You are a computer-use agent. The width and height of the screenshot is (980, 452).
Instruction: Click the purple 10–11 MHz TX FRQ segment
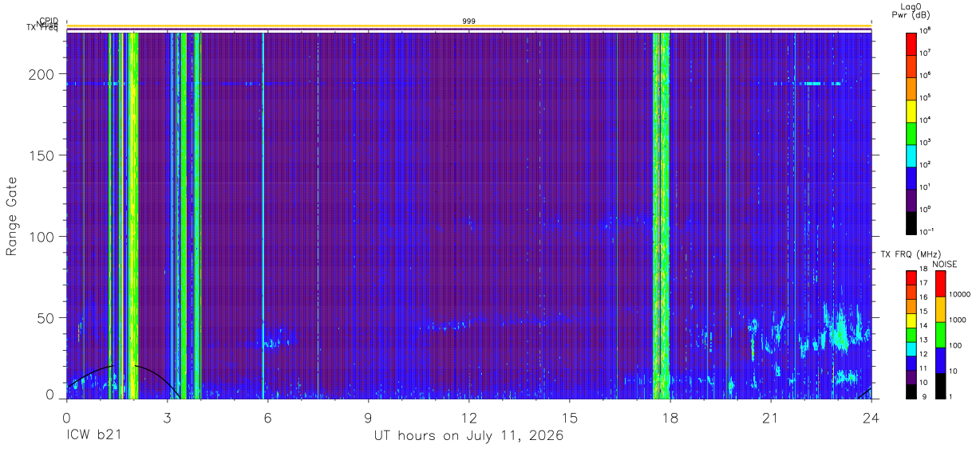(x=911, y=375)
